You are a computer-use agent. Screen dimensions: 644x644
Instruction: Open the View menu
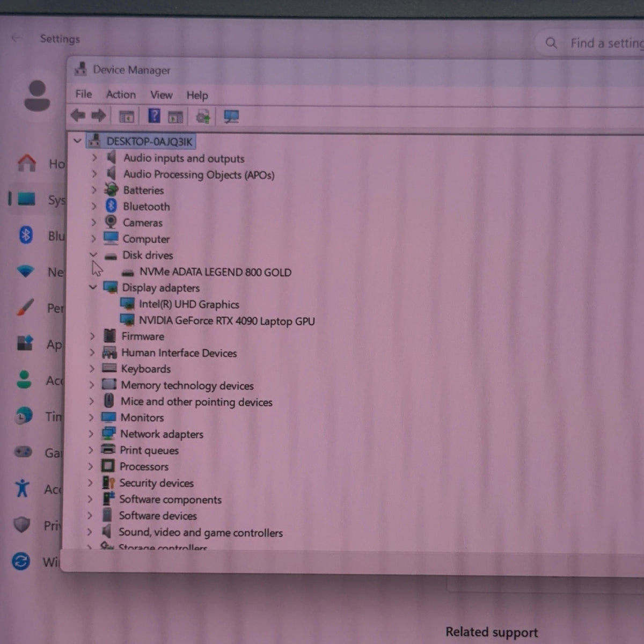(161, 95)
